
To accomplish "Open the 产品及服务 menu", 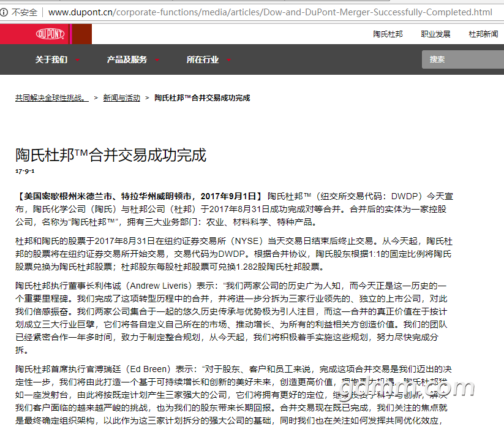I will tap(127, 59).
